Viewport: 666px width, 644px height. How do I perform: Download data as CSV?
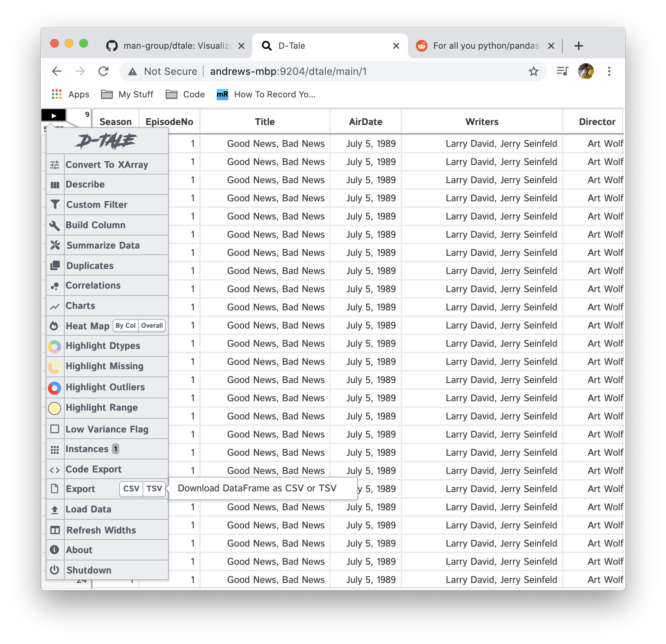point(131,488)
